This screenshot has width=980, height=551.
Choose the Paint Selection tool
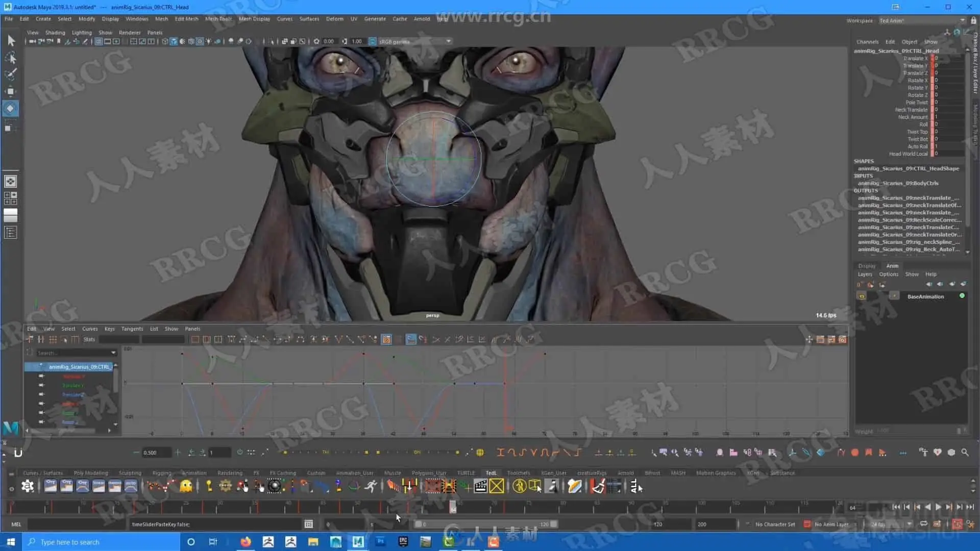tap(11, 74)
